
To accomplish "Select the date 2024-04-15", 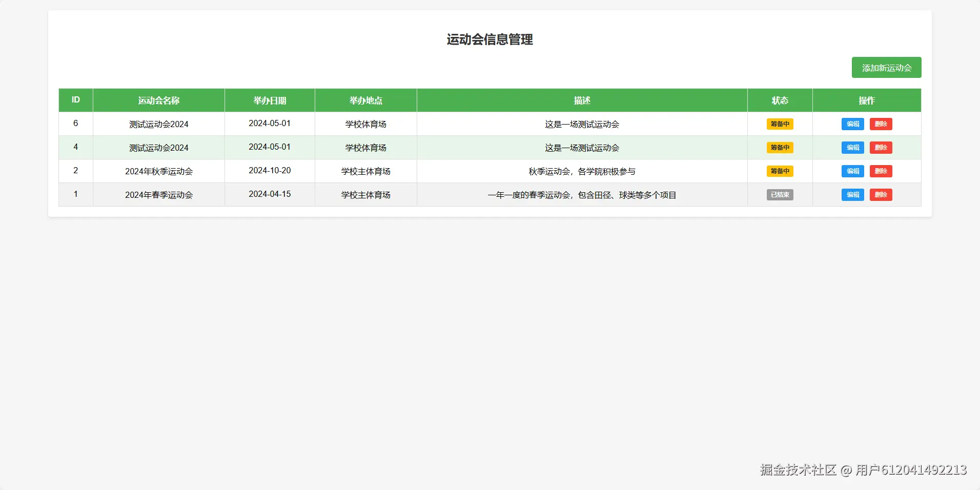I will pyautogui.click(x=270, y=194).
